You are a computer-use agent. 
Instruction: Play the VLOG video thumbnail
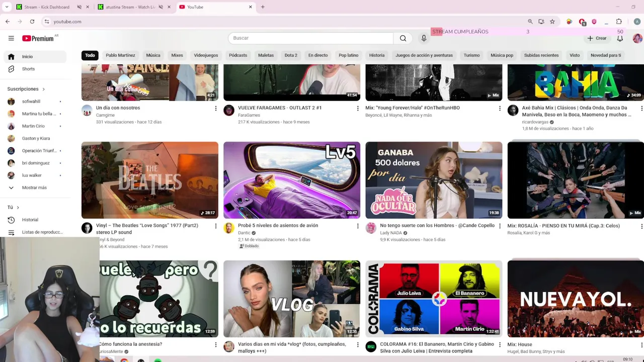(x=292, y=299)
